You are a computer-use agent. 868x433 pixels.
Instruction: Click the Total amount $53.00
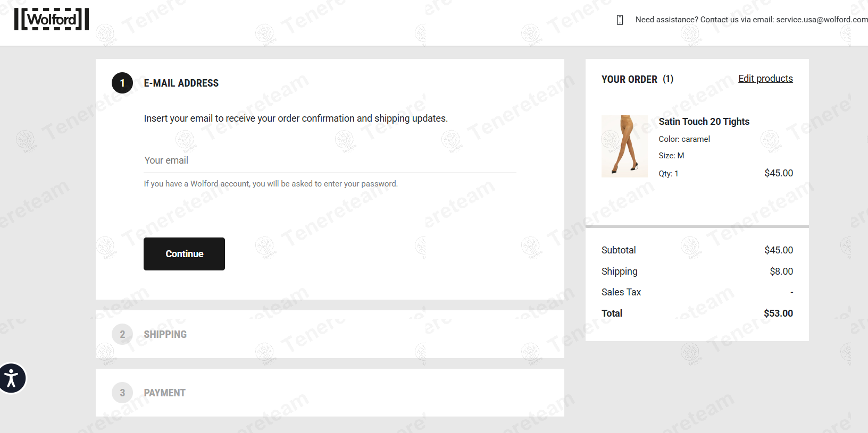pos(778,313)
